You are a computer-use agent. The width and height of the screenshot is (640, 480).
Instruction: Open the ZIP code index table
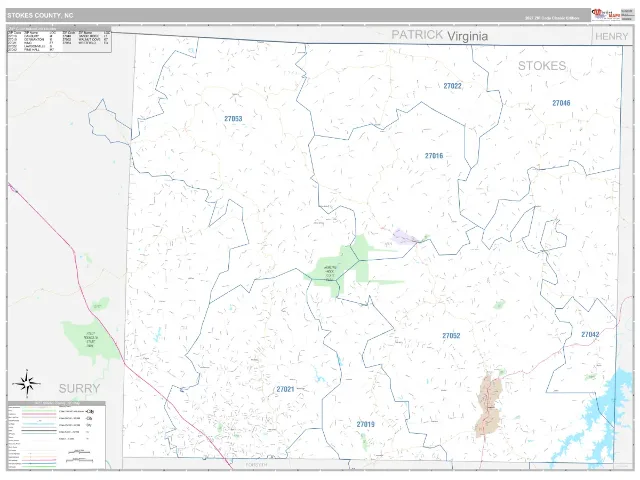click(x=59, y=39)
